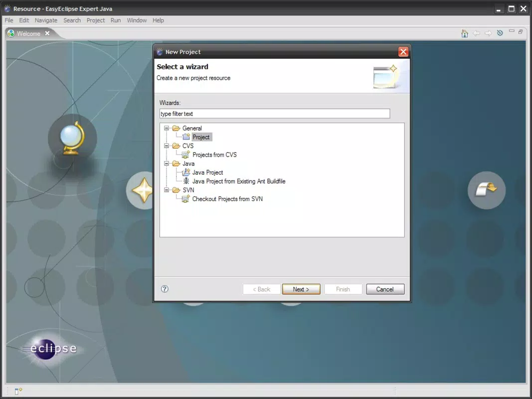Collapse the SVN tree node
This screenshot has width=532, height=399.
coord(166,190)
